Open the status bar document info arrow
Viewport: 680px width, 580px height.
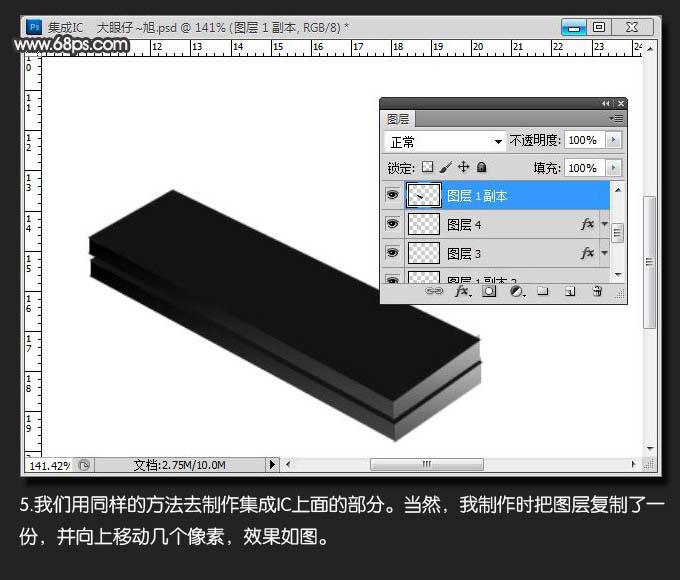click(272, 465)
